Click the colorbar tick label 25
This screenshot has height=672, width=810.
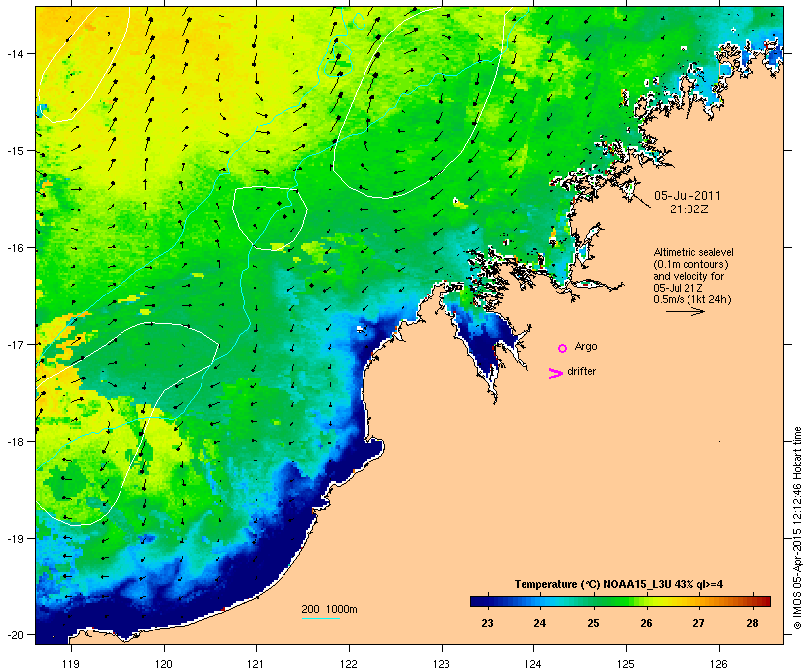593,623
